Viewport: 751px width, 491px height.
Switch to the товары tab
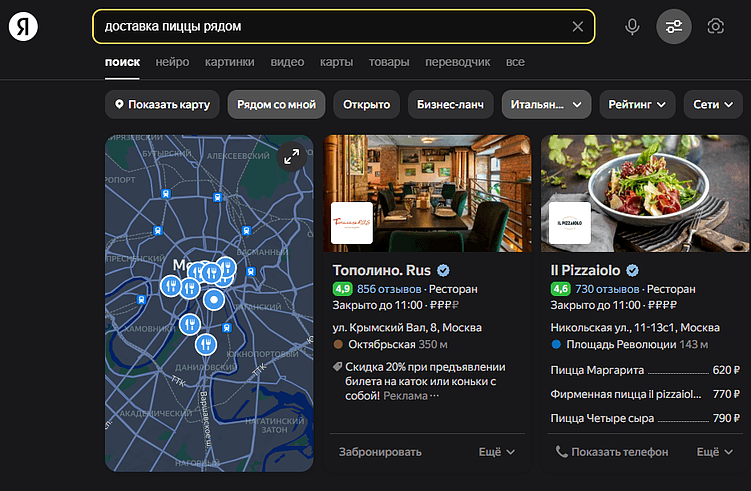coord(389,62)
